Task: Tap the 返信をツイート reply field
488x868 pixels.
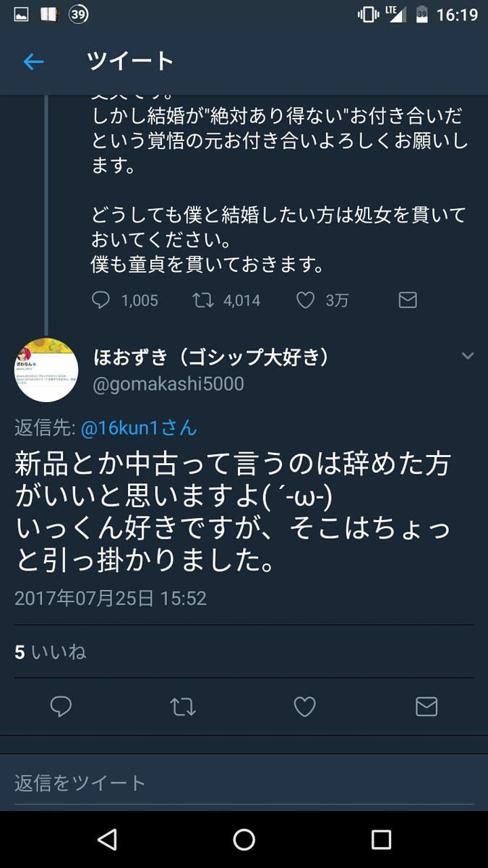Action: [x=244, y=782]
